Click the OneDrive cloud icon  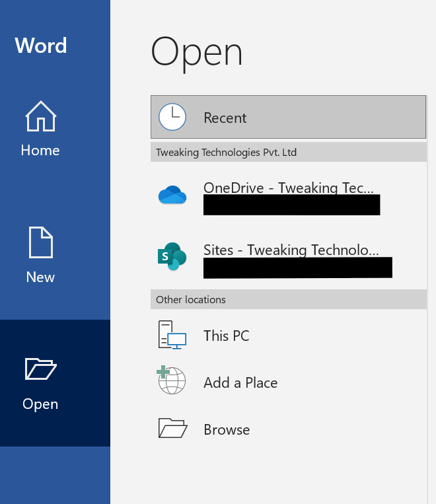click(x=172, y=195)
